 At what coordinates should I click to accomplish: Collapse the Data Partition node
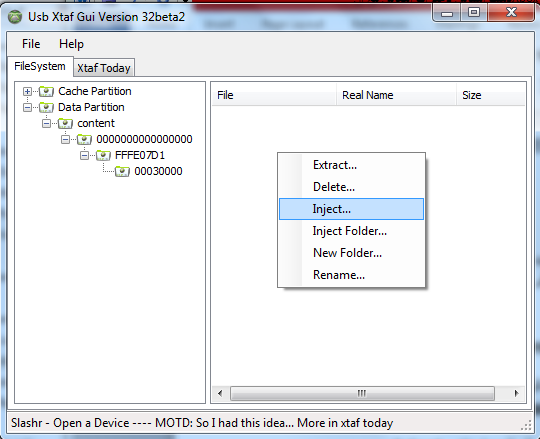point(27,107)
